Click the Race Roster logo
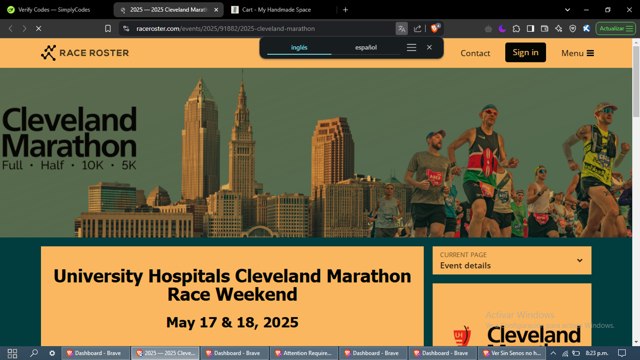 point(85,53)
